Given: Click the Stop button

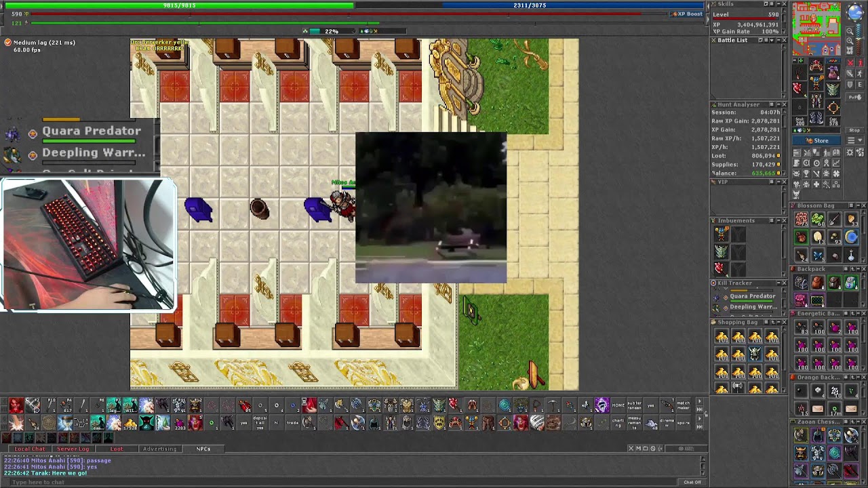Looking at the screenshot, I should point(854,130).
